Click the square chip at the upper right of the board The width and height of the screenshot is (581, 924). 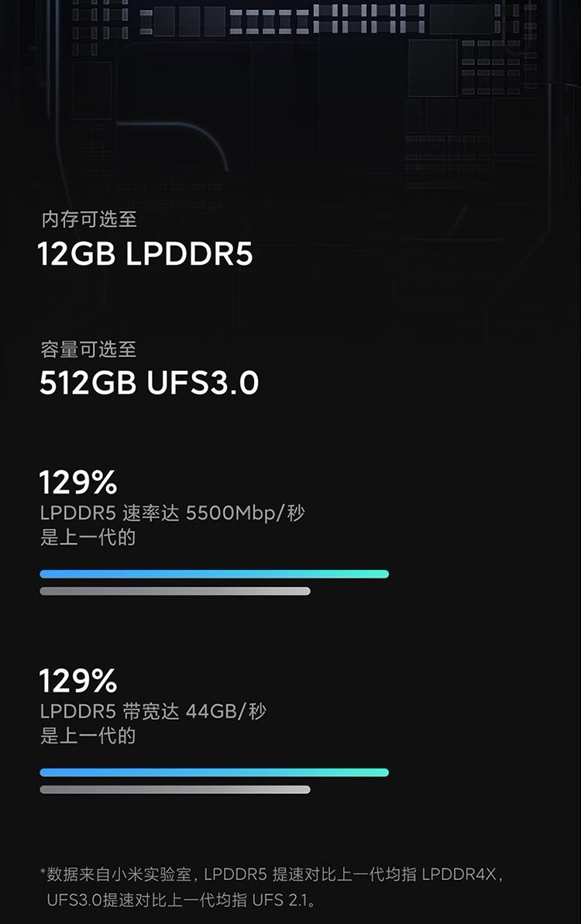pyautogui.click(x=433, y=67)
